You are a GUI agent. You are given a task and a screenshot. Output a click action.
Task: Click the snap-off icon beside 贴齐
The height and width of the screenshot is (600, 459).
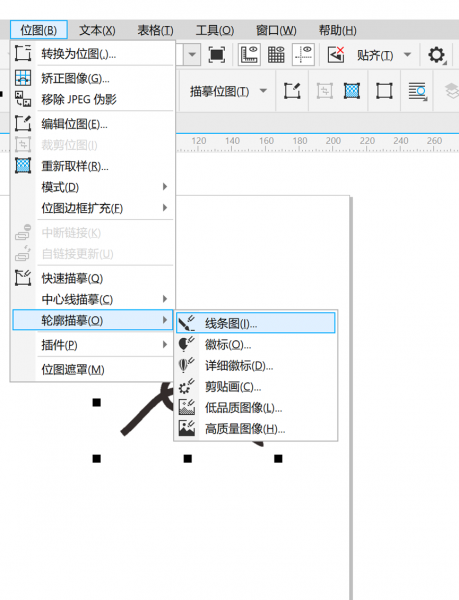click(x=336, y=55)
